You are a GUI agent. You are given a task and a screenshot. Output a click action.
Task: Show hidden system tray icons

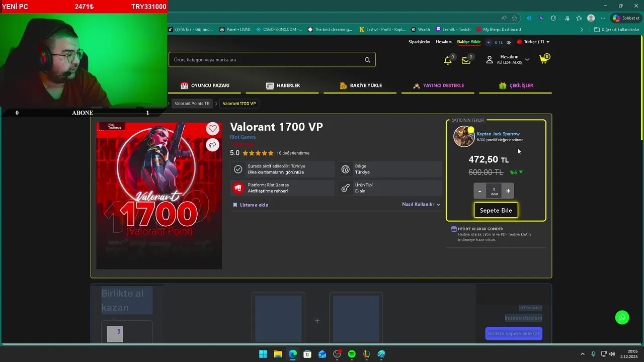[x=583, y=354]
